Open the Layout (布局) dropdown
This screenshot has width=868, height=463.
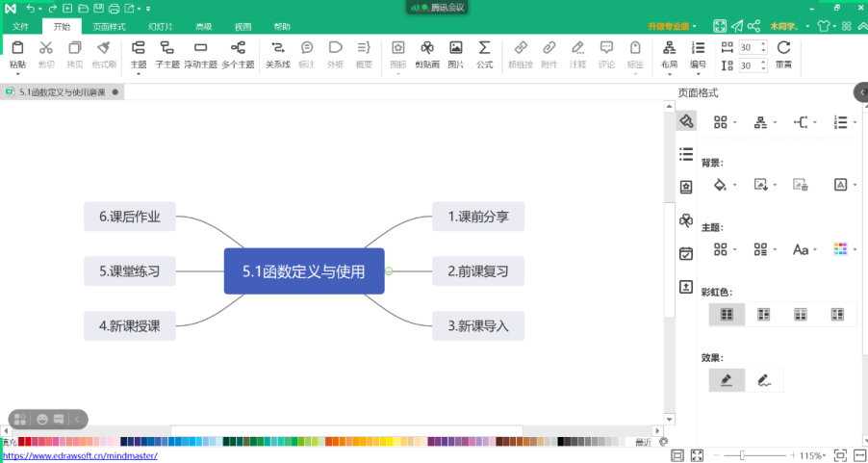669,74
